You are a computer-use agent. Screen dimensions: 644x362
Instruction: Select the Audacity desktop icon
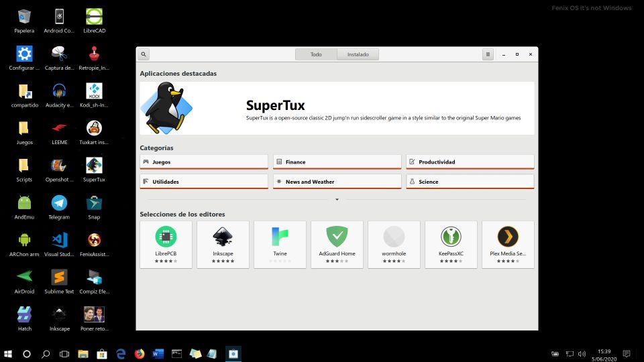(x=59, y=96)
